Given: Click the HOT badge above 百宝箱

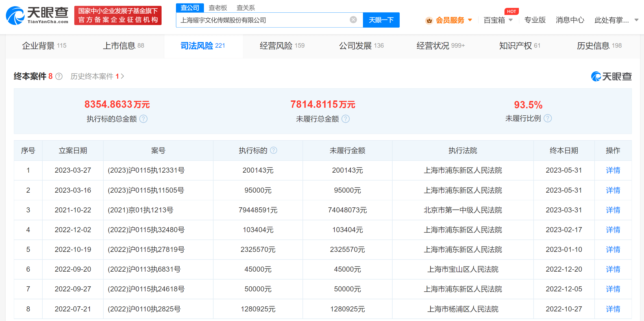Looking at the screenshot, I should [511, 11].
